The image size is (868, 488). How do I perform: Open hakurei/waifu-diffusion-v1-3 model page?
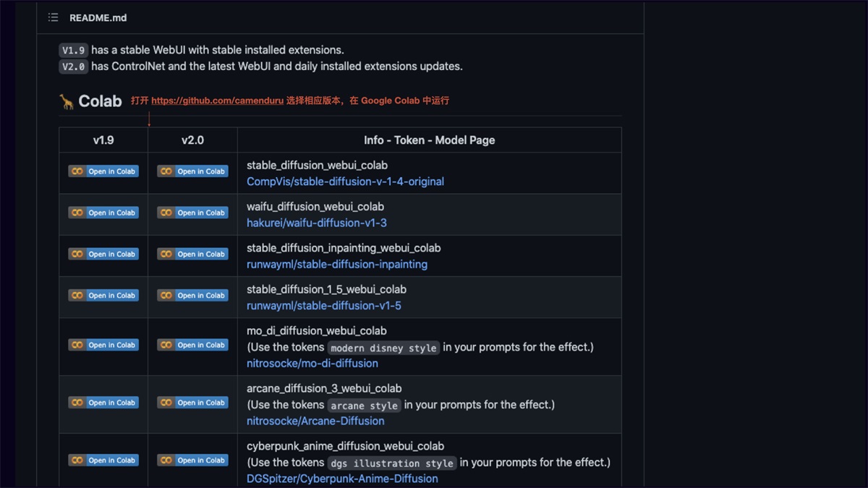(316, 223)
